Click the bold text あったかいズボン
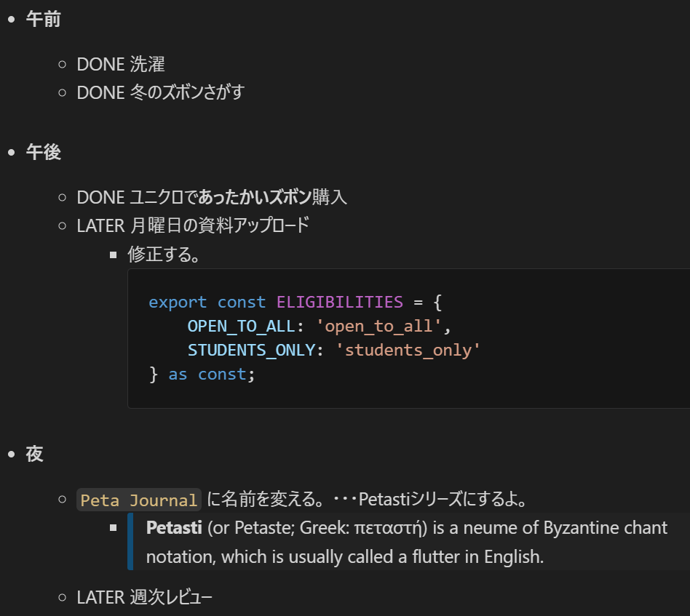Screen dimensions: 690x616 tap(255, 197)
